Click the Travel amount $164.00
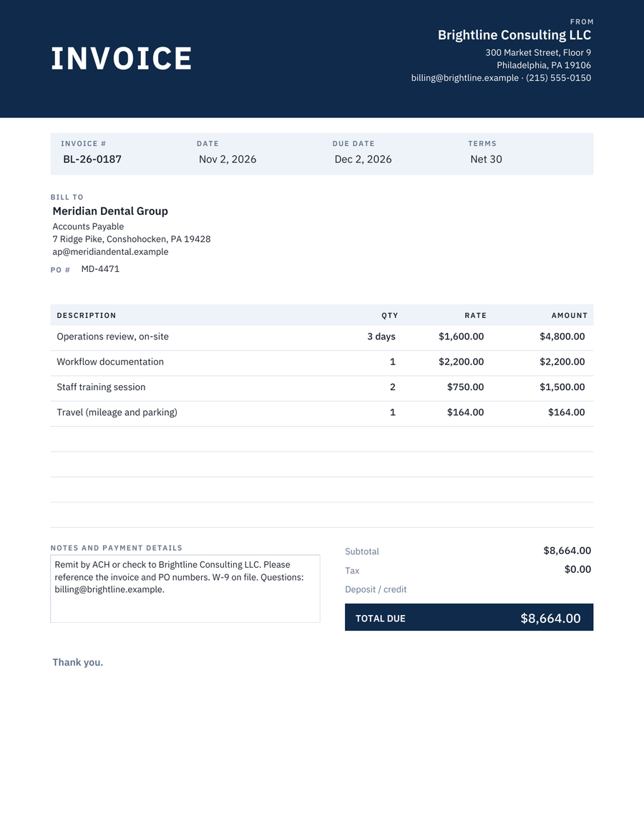 click(x=566, y=412)
